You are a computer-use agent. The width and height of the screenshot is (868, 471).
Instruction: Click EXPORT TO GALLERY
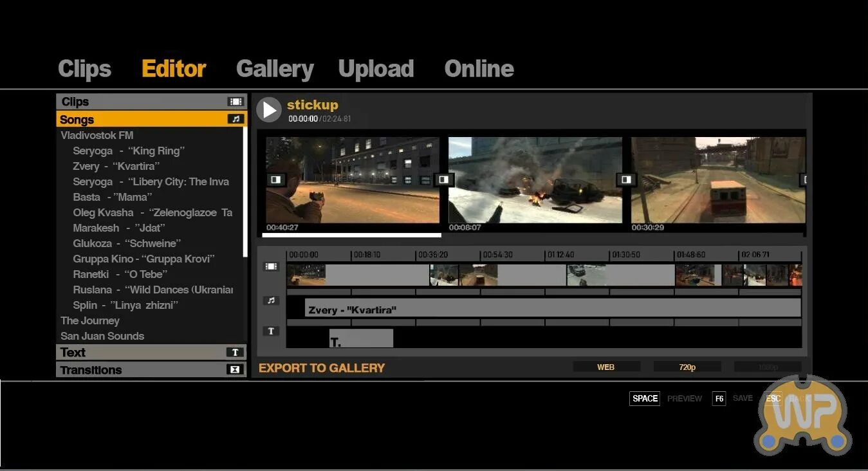322,367
